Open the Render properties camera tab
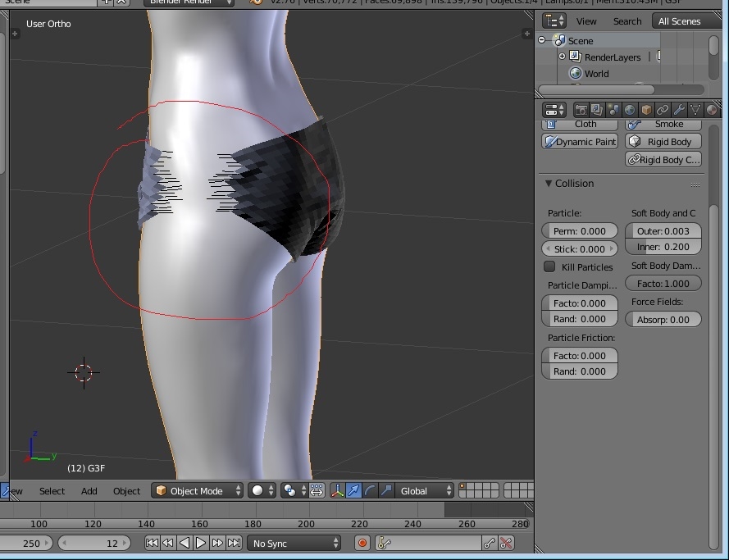 click(581, 110)
